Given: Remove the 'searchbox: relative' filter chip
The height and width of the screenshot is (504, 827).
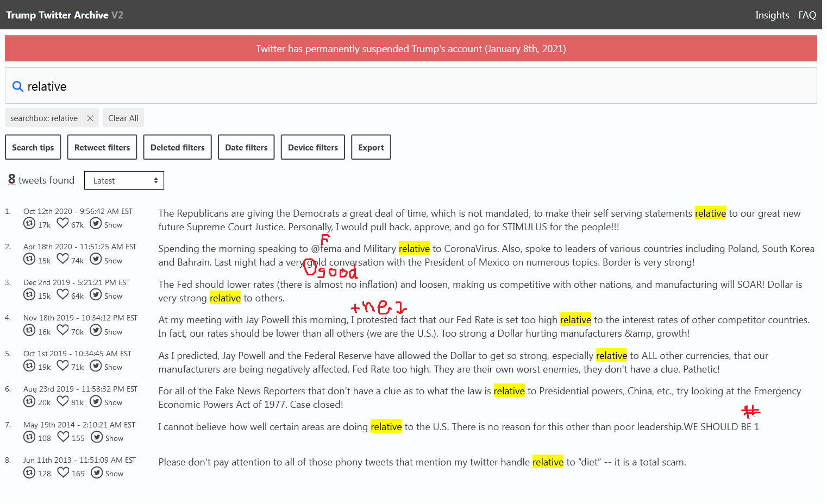Looking at the screenshot, I should click(x=90, y=118).
